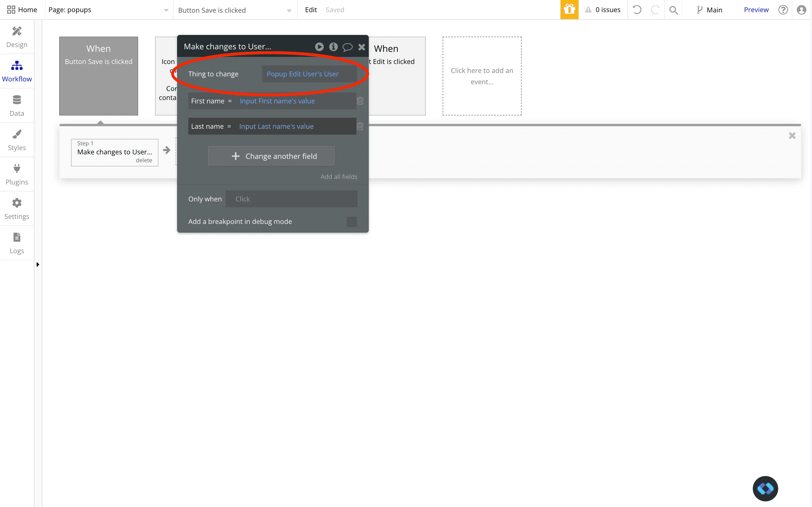The width and height of the screenshot is (812, 507).
Task: Delete the First name field with the trash icon
Action: [x=360, y=101]
